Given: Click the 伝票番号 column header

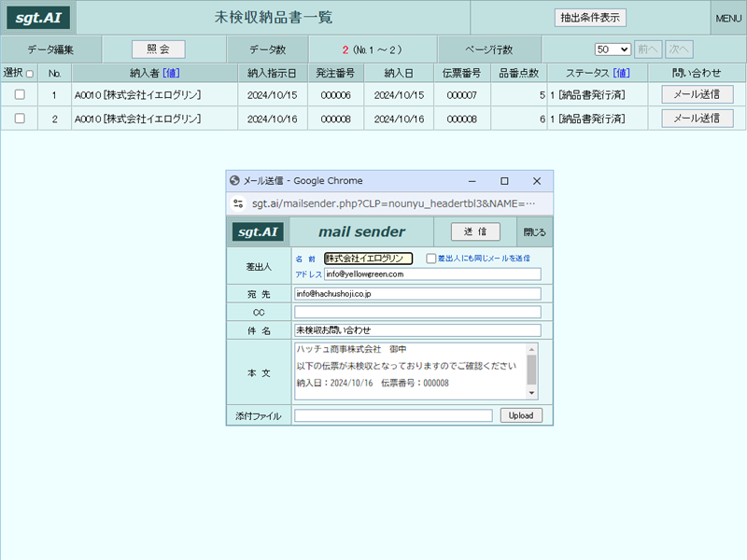Looking at the screenshot, I should pos(461,74).
